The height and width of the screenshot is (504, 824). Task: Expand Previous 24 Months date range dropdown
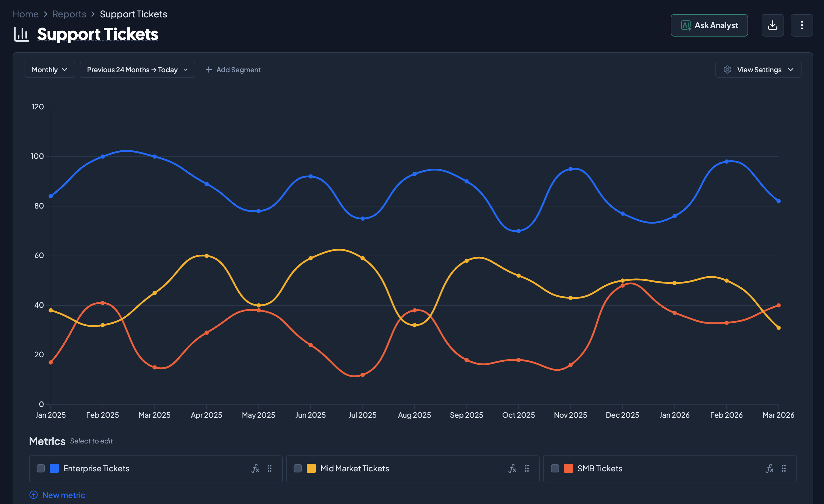(137, 70)
